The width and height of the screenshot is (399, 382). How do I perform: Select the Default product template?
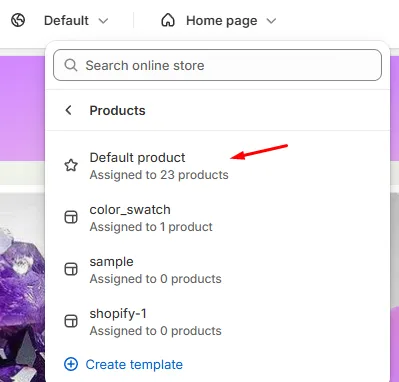(x=217, y=166)
